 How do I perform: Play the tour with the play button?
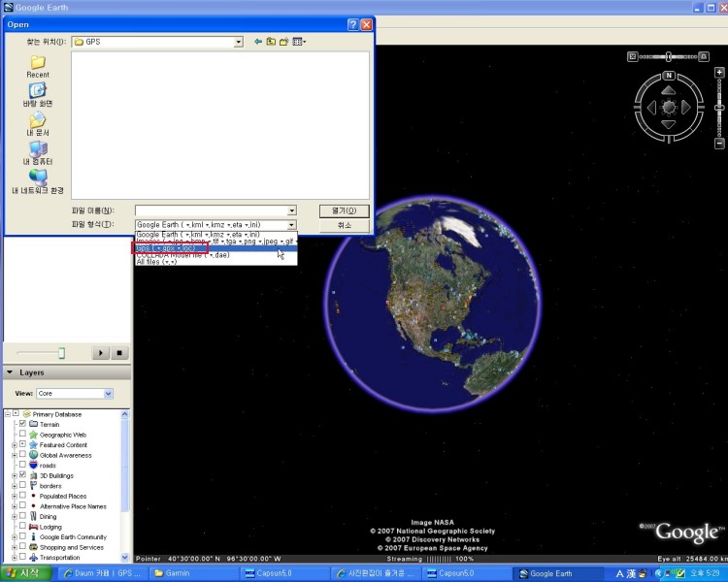100,353
